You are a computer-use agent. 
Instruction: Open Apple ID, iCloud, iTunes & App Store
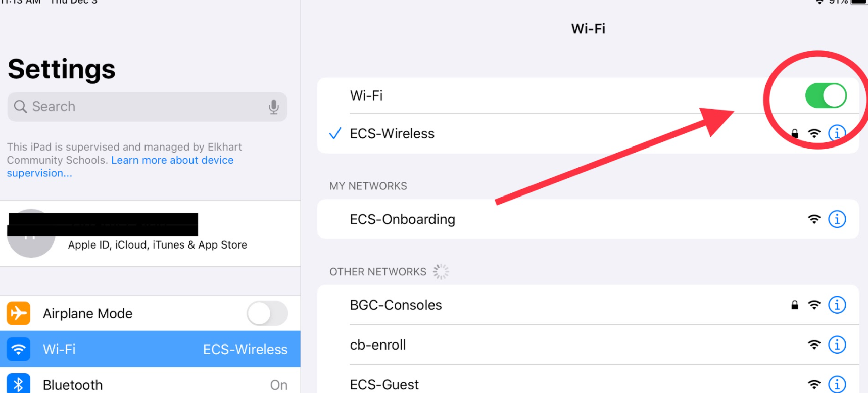pyautogui.click(x=150, y=233)
